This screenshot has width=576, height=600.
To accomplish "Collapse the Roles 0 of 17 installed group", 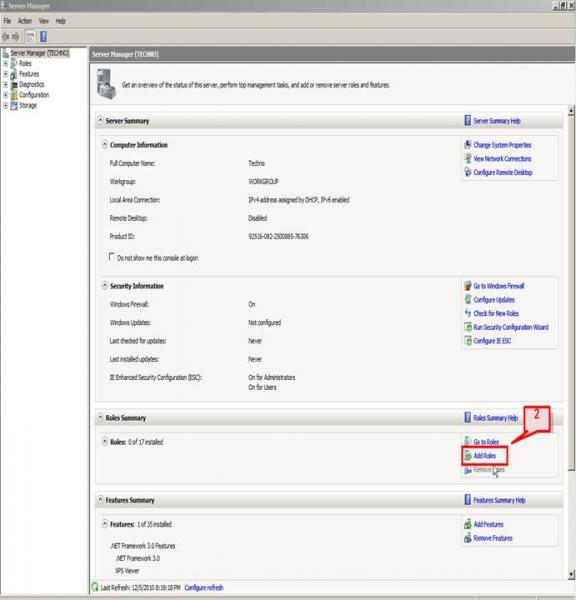I will pyautogui.click(x=105, y=441).
